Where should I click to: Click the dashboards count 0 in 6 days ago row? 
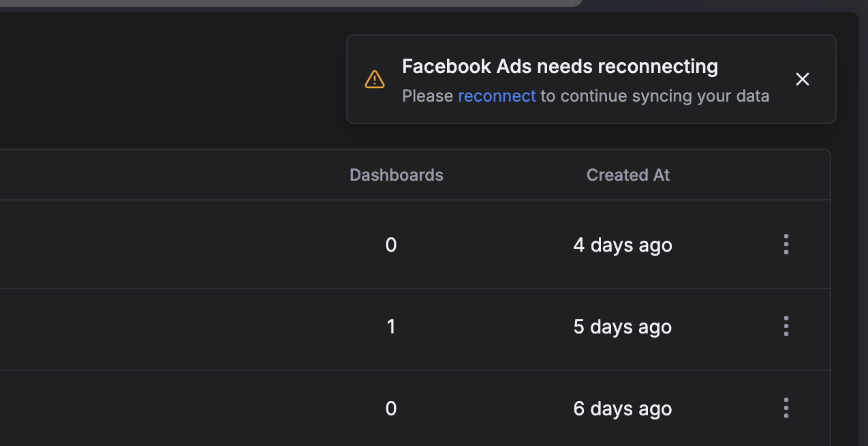click(x=391, y=408)
